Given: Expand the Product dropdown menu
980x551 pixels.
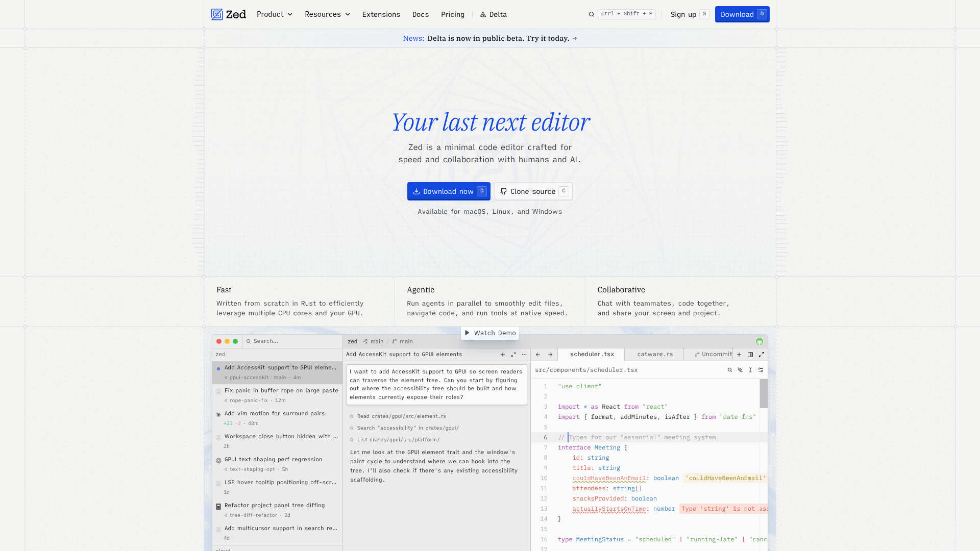Looking at the screenshot, I should [275, 14].
